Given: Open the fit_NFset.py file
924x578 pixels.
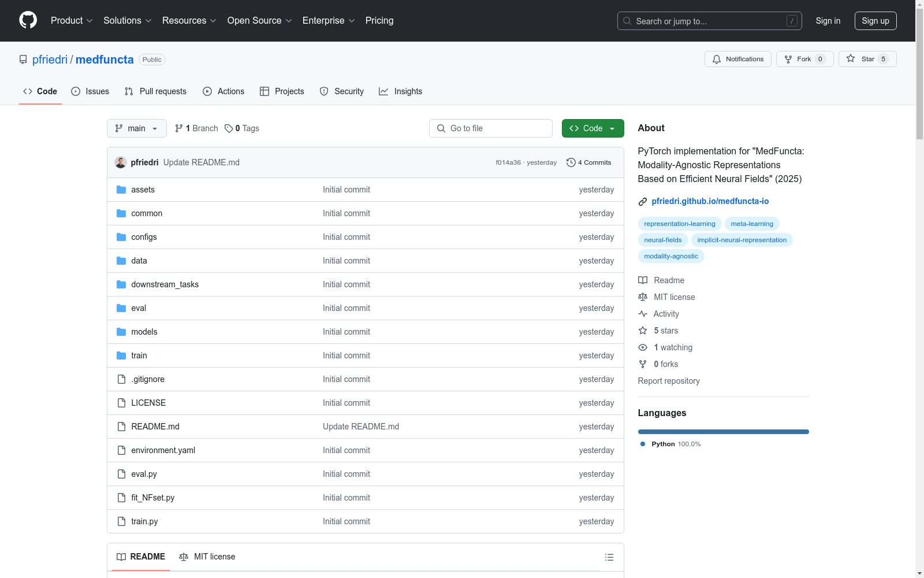Looking at the screenshot, I should [153, 498].
